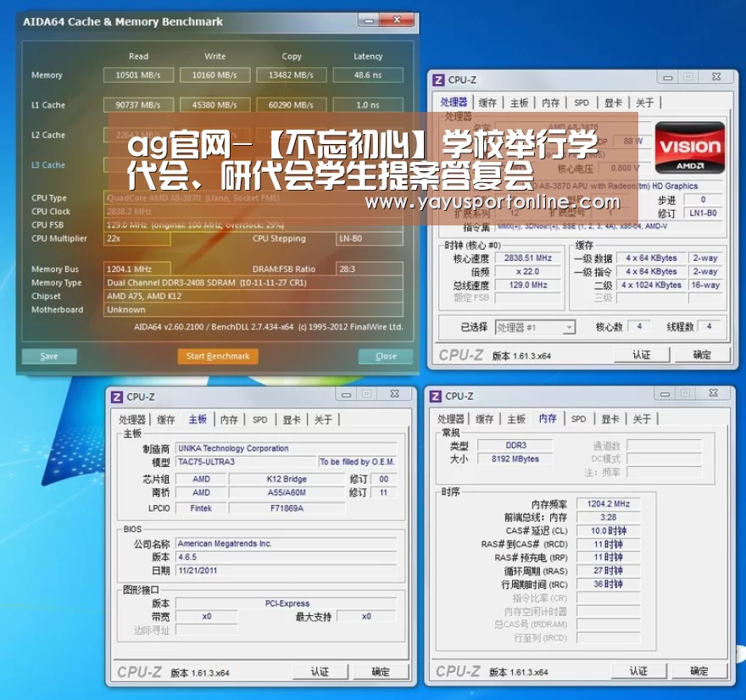746x700 pixels.
Task: Go to 缓存 tab in memory CPU-Z window
Action: click(484, 419)
